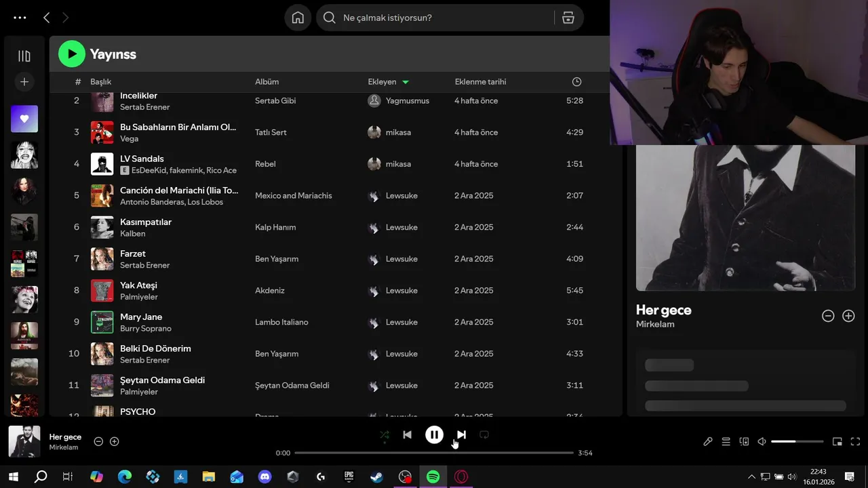
Task: Play the Yayınss playlist green button
Action: 72,54
